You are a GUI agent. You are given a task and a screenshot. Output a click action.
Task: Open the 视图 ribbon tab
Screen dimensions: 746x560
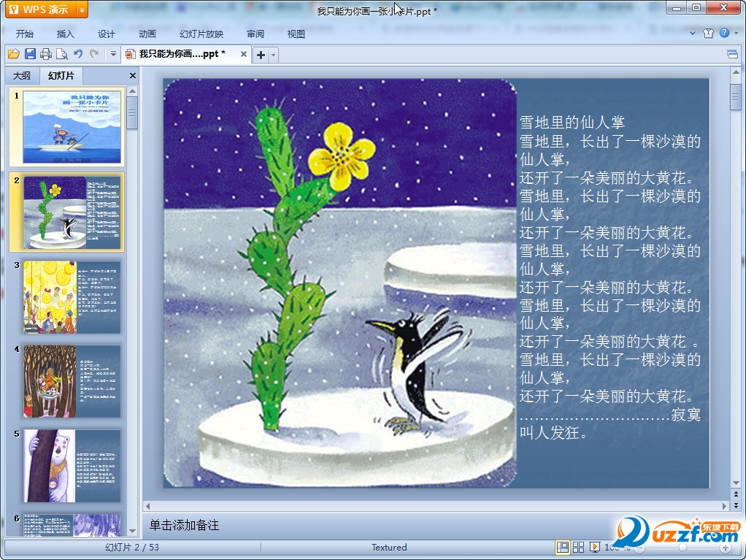click(x=296, y=34)
